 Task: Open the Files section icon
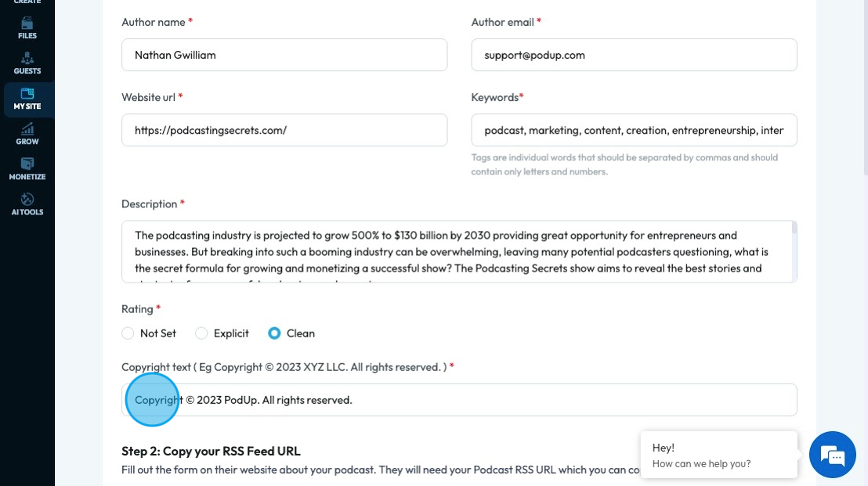(x=27, y=23)
